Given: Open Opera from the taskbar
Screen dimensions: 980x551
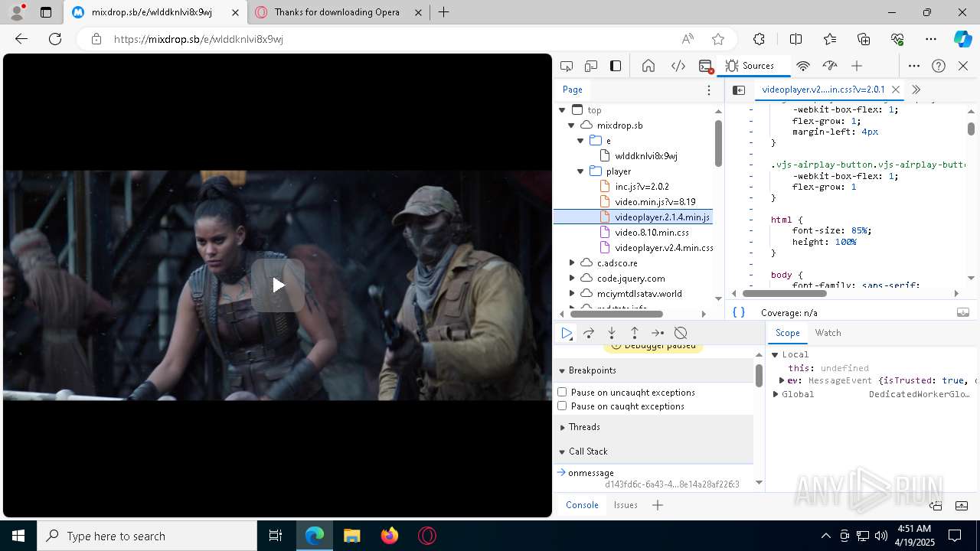Looking at the screenshot, I should [427, 536].
